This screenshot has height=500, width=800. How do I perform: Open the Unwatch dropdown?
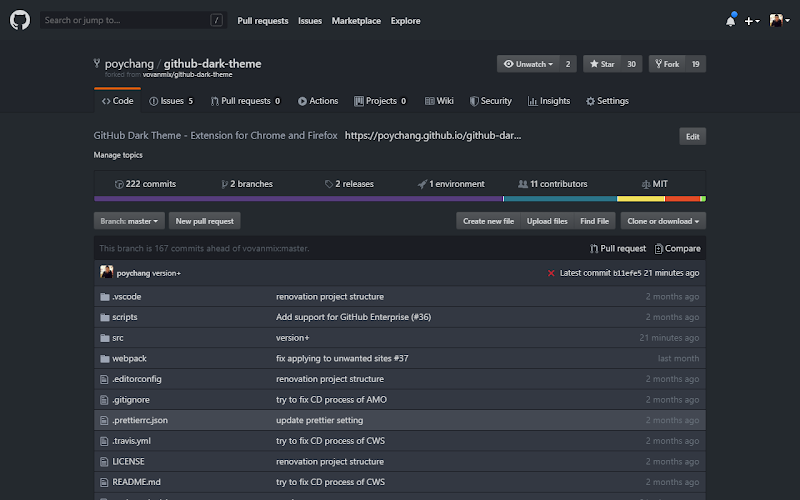coord(528,64)
